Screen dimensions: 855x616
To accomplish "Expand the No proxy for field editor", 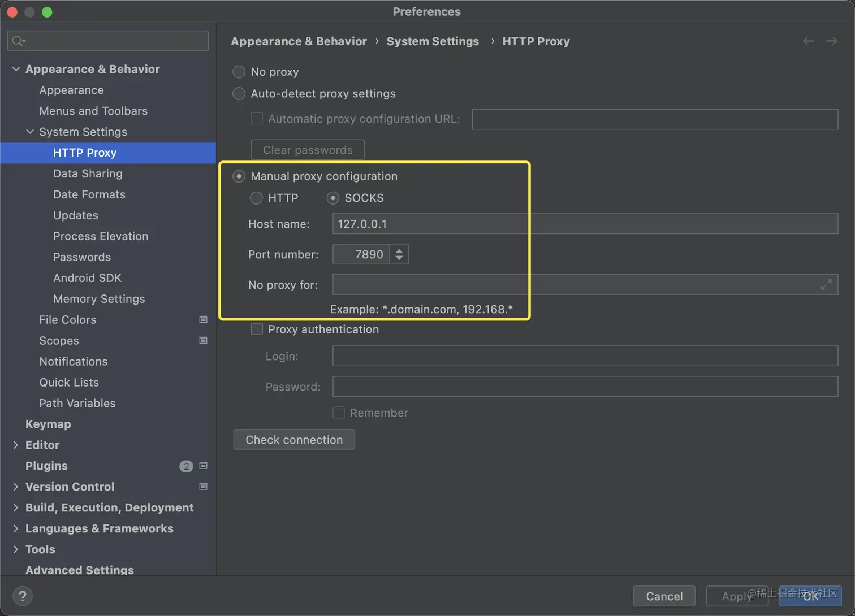I will click(826, 285).
